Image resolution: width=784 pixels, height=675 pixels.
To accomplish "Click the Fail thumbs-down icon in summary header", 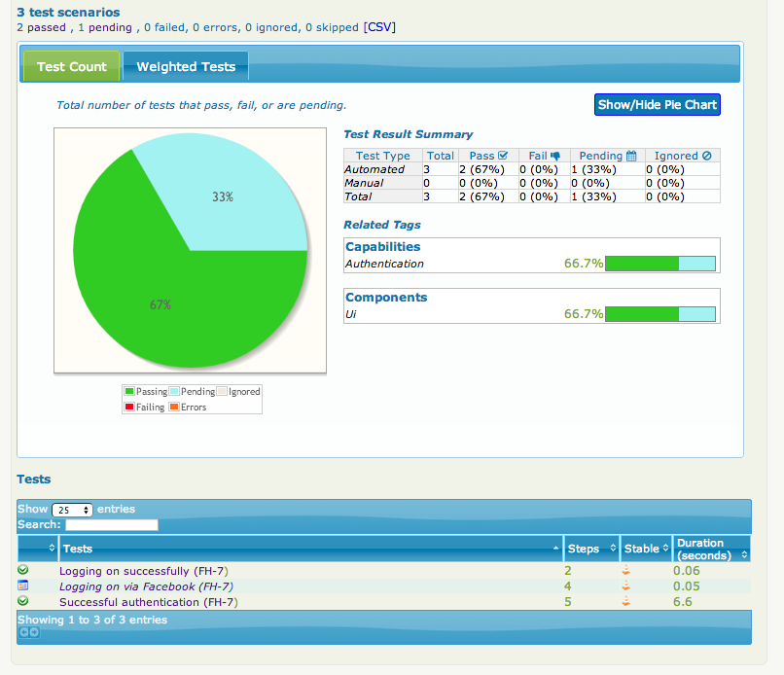I will pos(555,156).
